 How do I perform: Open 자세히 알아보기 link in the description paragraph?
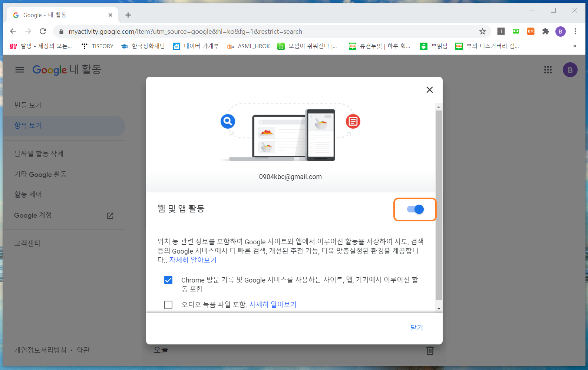pyautogui.click(x=193, y=260)
